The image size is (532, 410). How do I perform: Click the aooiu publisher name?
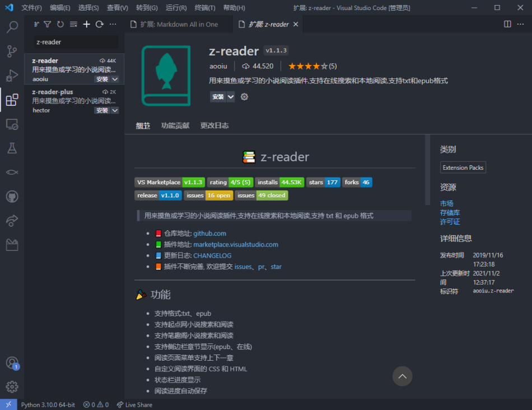coord(218,66)
